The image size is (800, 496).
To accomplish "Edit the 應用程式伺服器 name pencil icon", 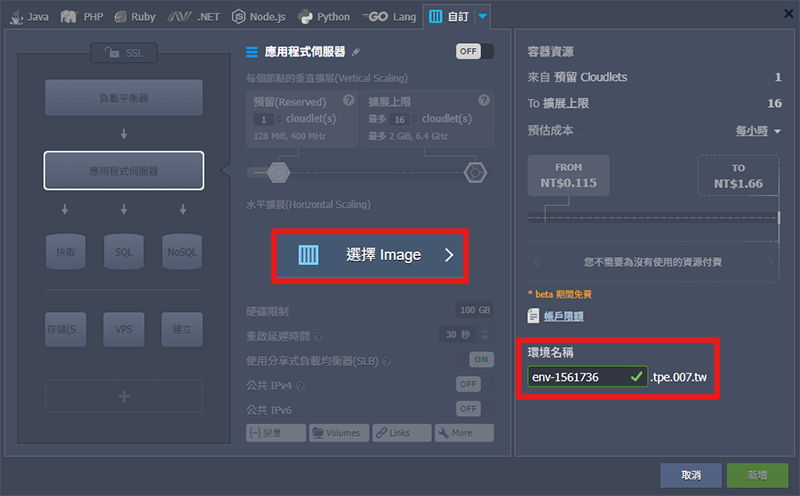I will click(x=356, y=51).
